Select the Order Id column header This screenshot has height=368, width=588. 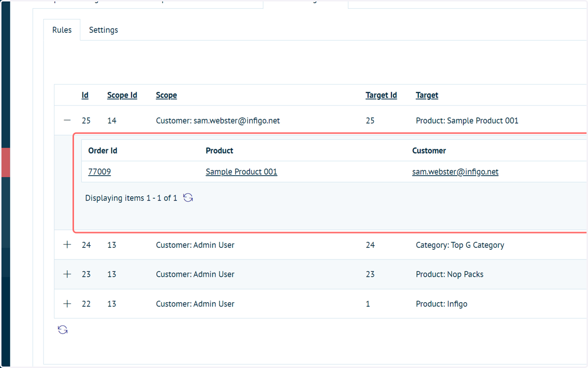click(103, 151)
